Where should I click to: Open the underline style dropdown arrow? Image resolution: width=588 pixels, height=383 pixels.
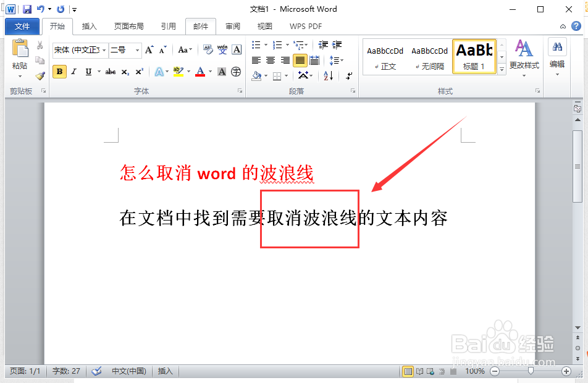click(99, 71)
